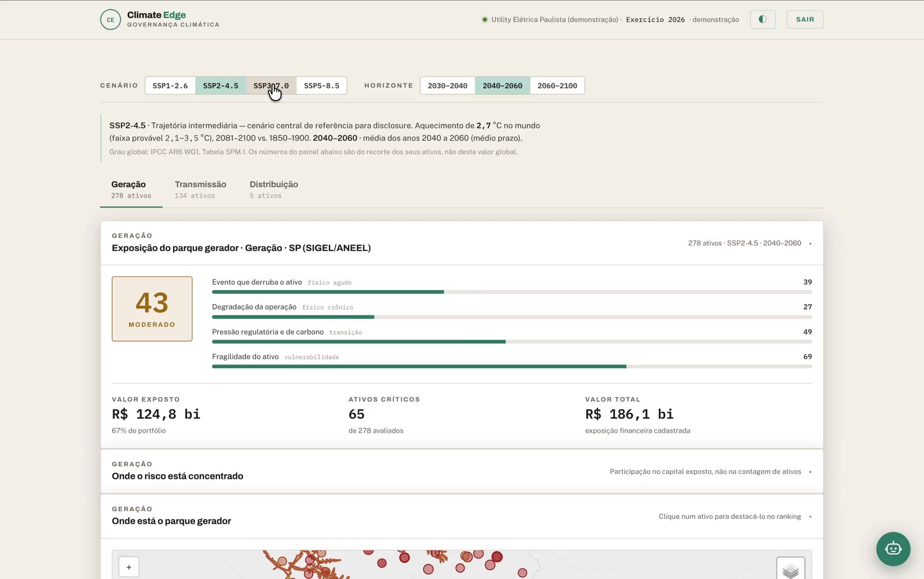924x579 pixels.
Task: Toggle the dark/light theme button
Action: tap(763, 19)
